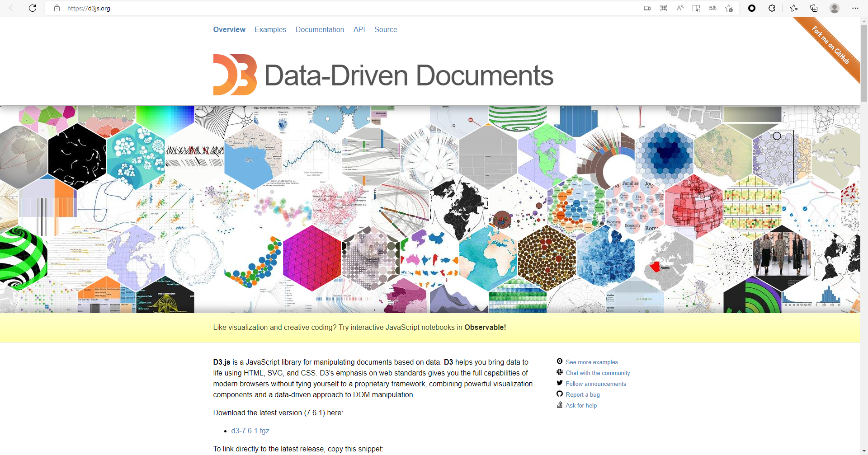Open the Documentation nav tab
Image resolution: width=868 pixels, height=455 pixels.
[x=320, y=29]
